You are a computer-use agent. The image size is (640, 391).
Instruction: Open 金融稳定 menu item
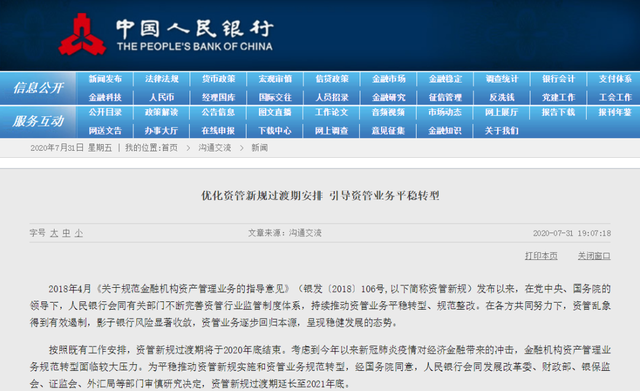click(x=445, y=79)
